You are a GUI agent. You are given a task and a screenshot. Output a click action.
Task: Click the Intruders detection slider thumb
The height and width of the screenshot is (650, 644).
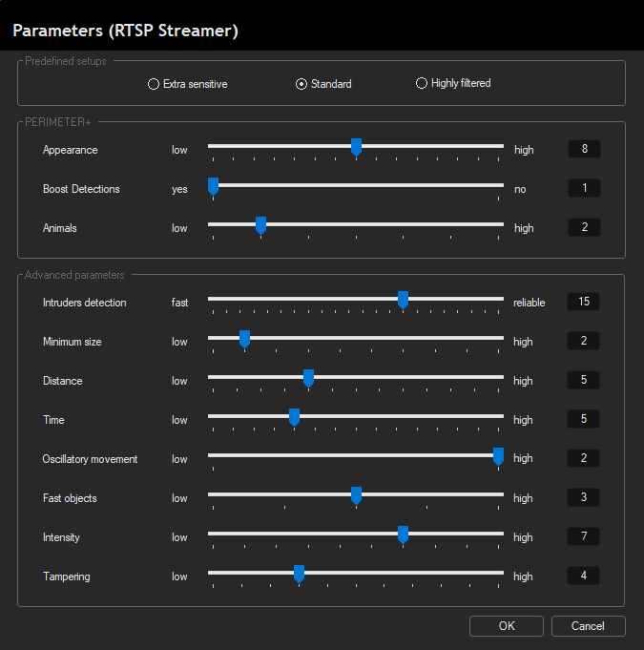click(403, 300)
